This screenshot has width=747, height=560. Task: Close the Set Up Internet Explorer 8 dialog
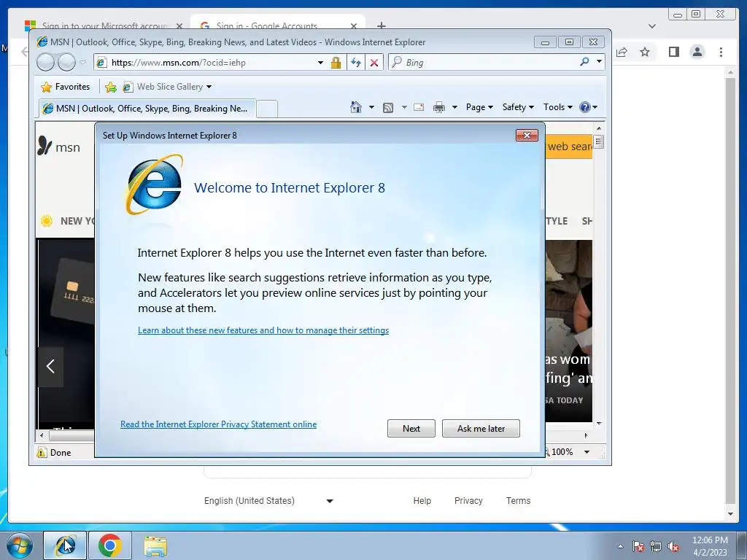[x=527, y=135]
